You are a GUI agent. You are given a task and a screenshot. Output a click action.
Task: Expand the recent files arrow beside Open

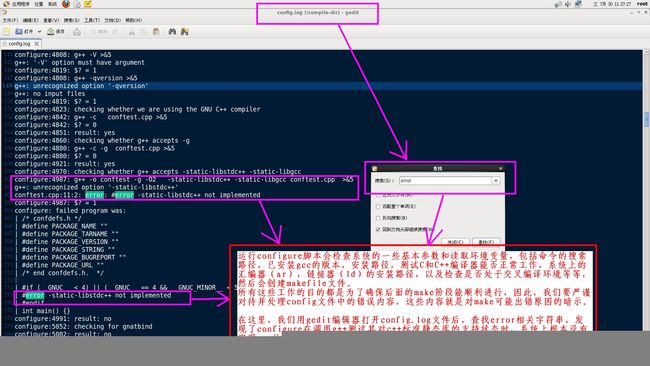tap(39, 32)
